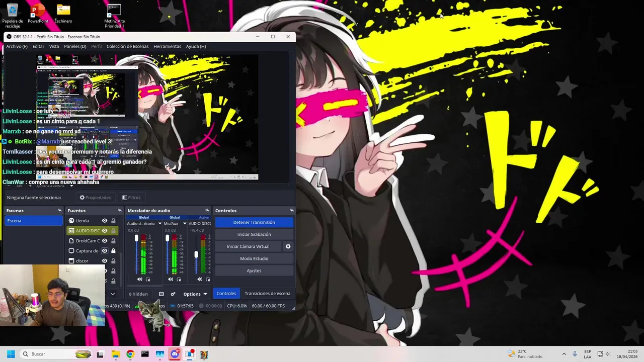Click Detener Transmisión button

pyautogui.click(x=254, y=222)
